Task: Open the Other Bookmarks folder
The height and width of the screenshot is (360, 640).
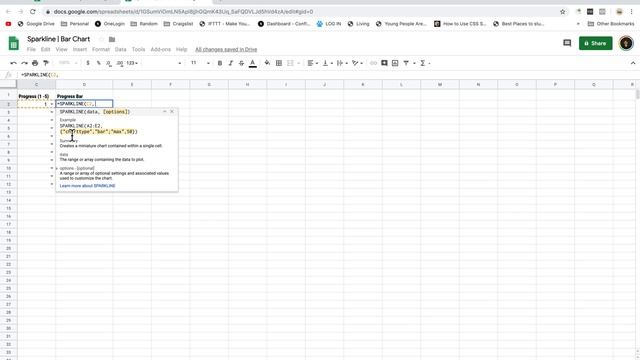Action: tap(611, 24)
